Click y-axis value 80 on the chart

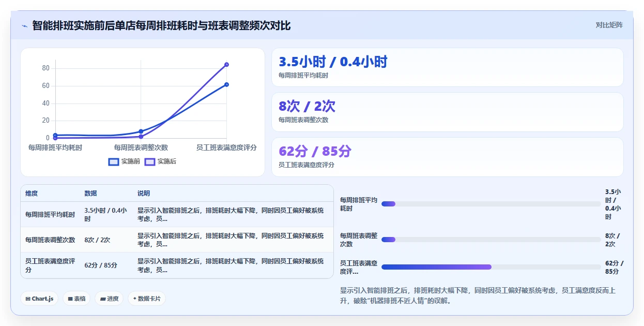coord(45,68)
